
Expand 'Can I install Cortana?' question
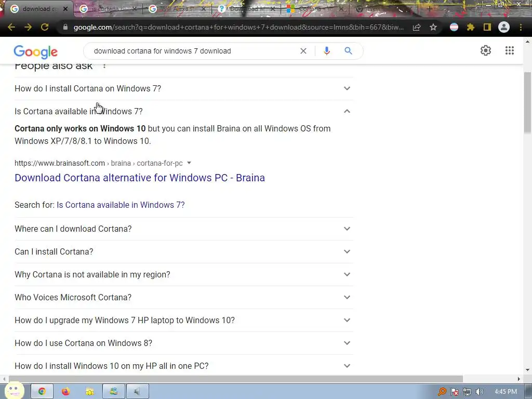pyautogui.click(x=183, y=252)
